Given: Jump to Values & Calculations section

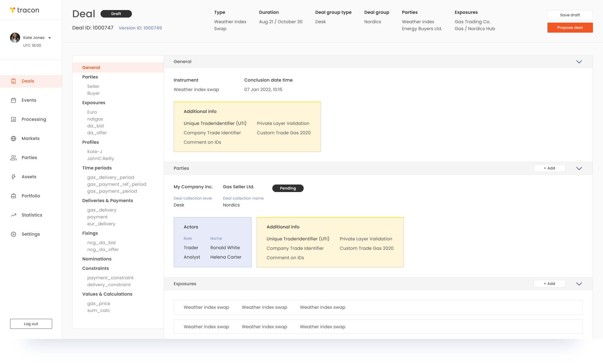Looking at the screenshot, I should point(107,294).
